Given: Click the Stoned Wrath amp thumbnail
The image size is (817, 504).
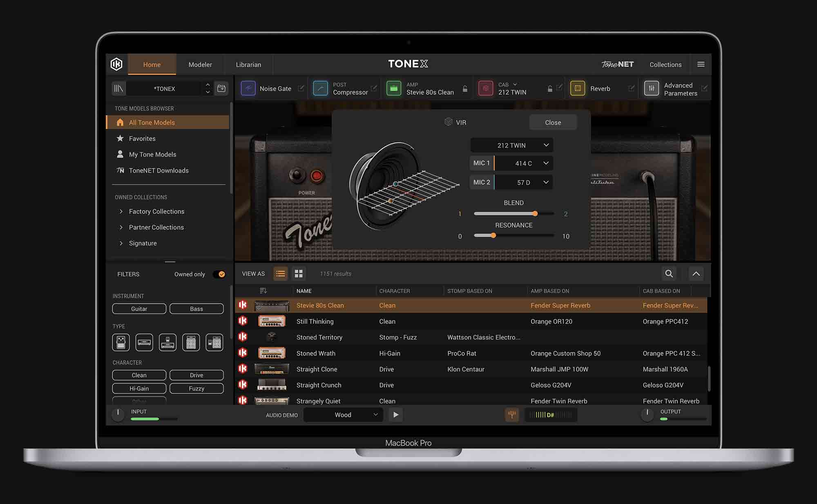Looking at the screenshot, I should 272,353.
